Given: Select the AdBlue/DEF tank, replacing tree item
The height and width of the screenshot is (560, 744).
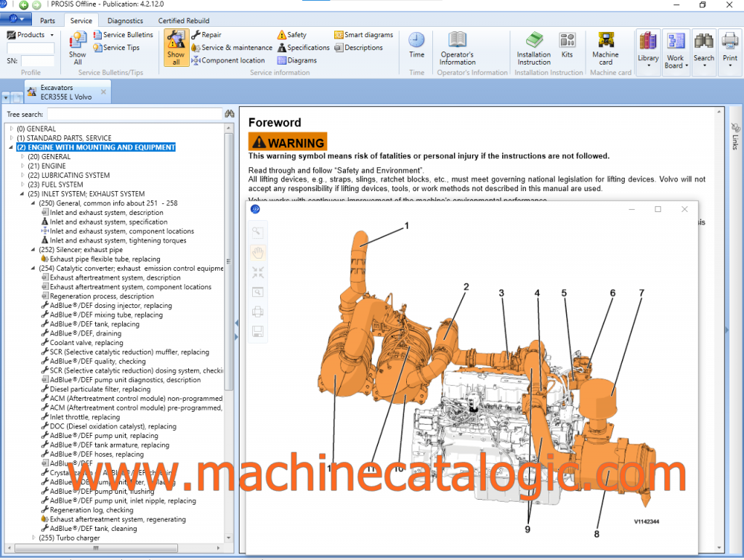Looking at the screenshot, I should pos(93,324).
